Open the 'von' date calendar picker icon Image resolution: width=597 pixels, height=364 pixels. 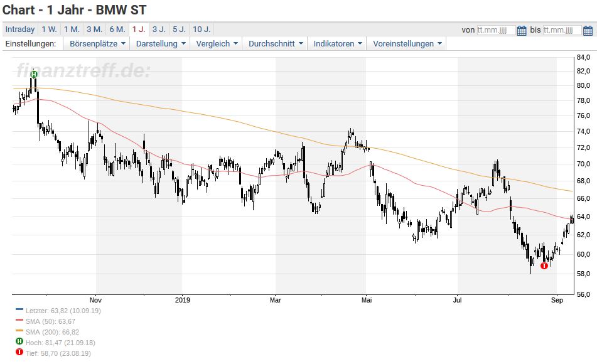coord(522,30)
